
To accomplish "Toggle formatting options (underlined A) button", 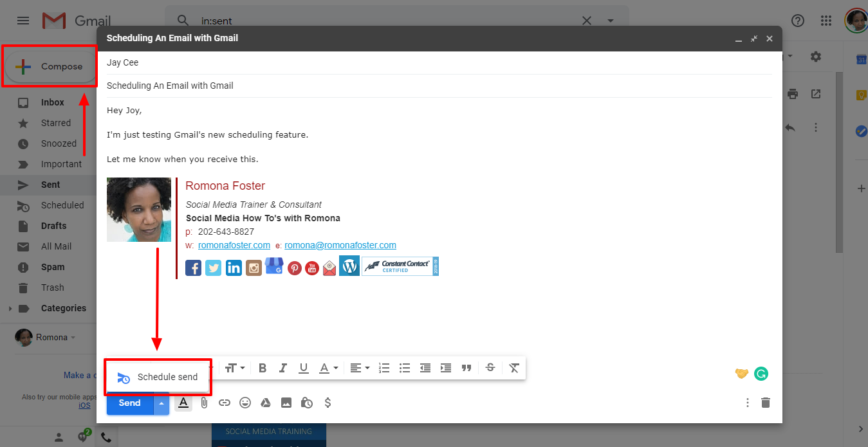I will point(183,403).
